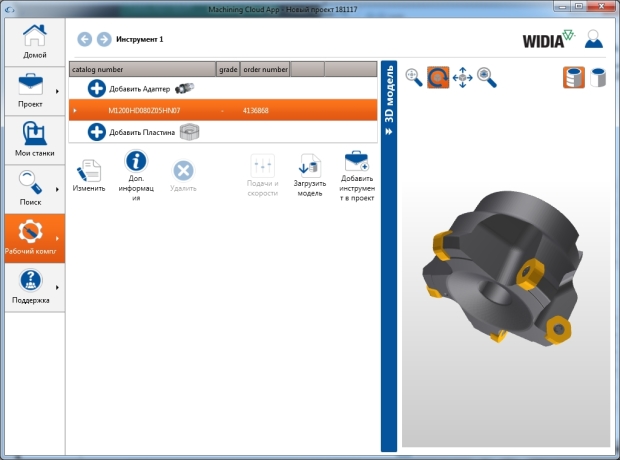Expand the M1200HD080Z05HN07 row arrow
The height and width of the screenshot is (460, 620).
coord(75,110)
